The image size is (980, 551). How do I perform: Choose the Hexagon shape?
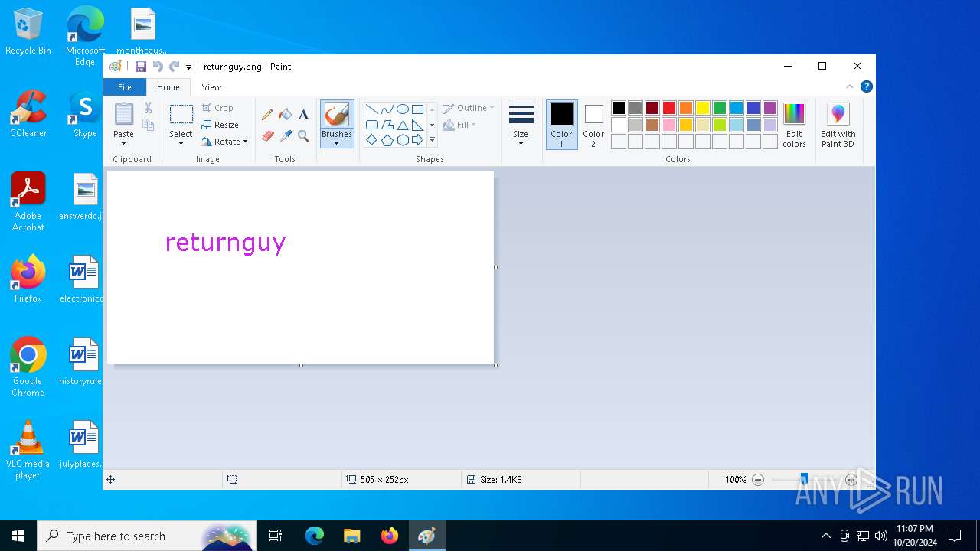(402, 140)
